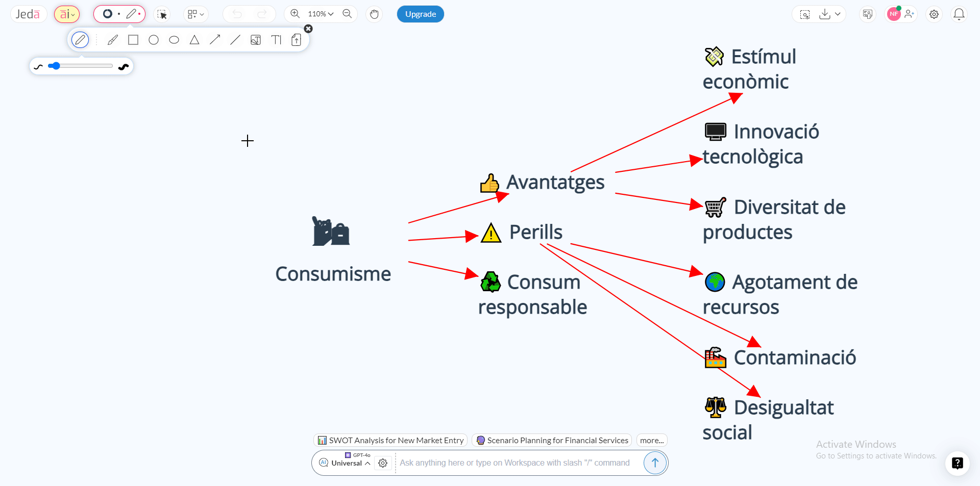Click the more... prompts button
Viewport: 980px width, 486px height.
[652, 440]
